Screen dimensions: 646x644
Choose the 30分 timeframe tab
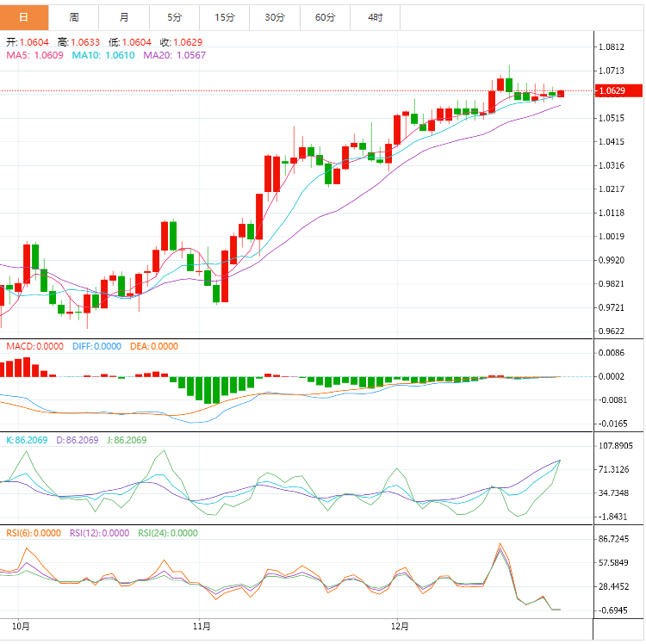coord(274,17)
